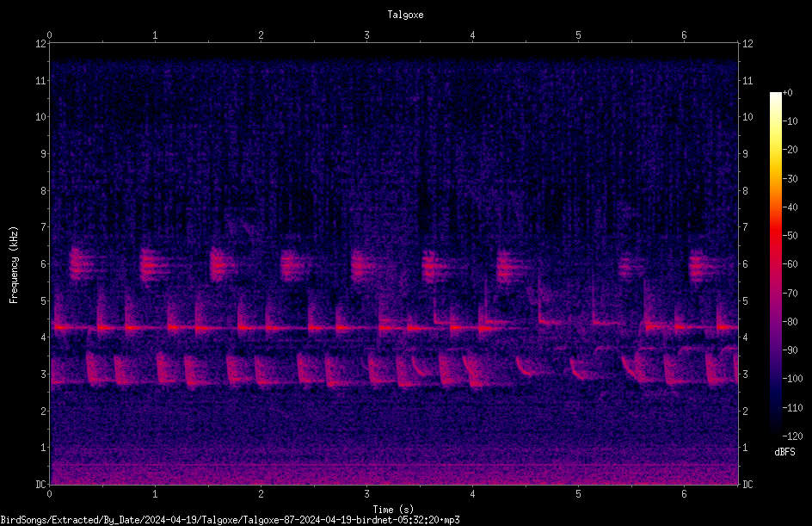Click the 9 kHz label on right axis
This screenshot has height=526, width=812.
pos(745,154)
